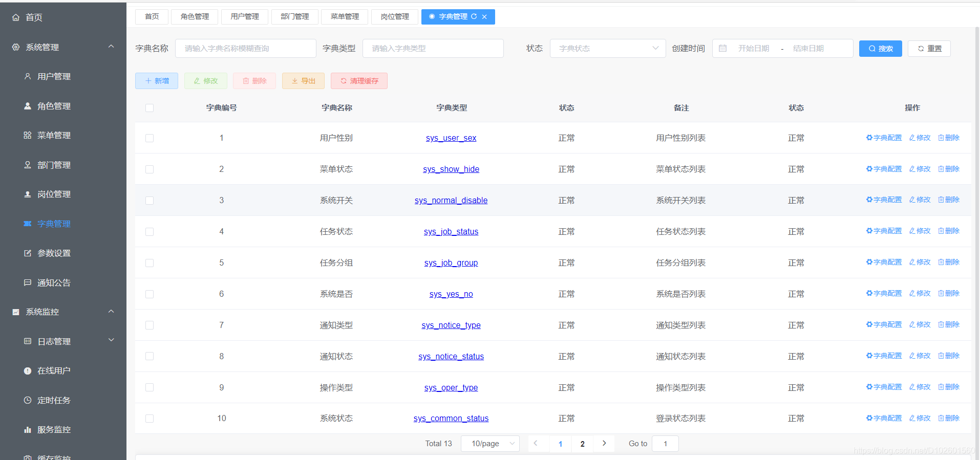
Task: Click the 岗位管理 sidebar icon
Action: coord(28,194)
